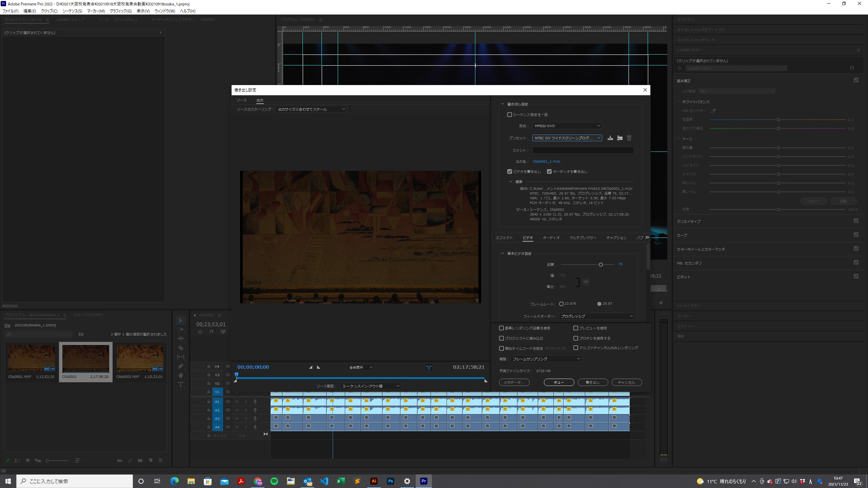
Task: Open Premiere Pro from the taskbar
Action: click(x=423, y=481)
